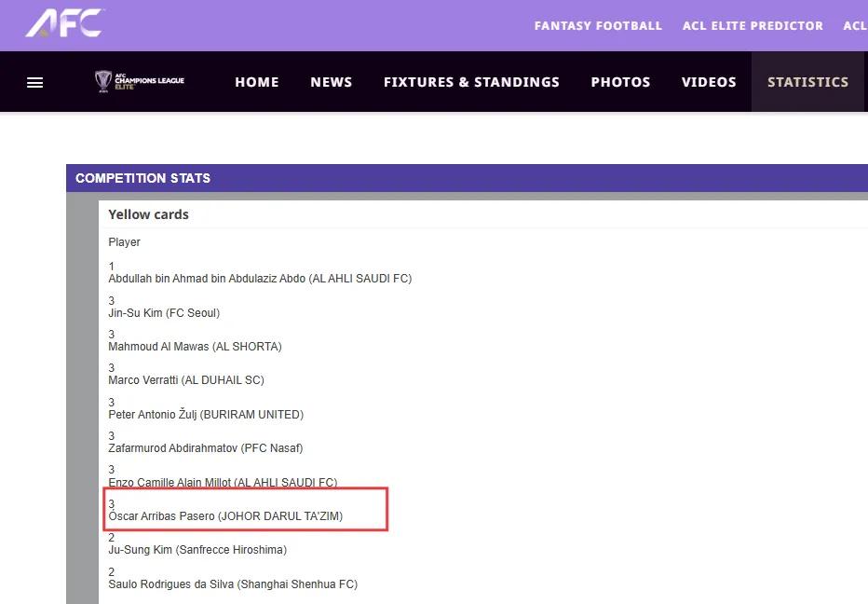Click Marco Verratti (AL DUHAIL SC)

tap(186, 380)
